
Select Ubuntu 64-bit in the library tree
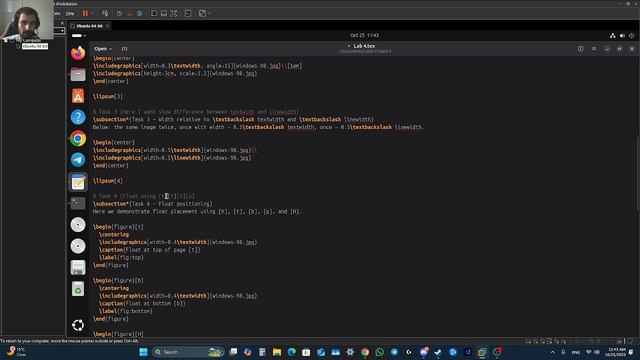point(35,46)
